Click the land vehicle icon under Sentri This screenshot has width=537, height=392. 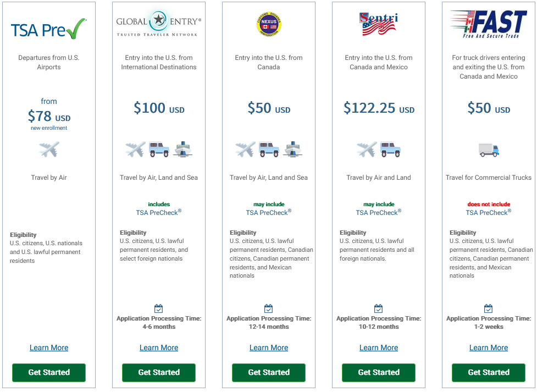tap(391, 148)
